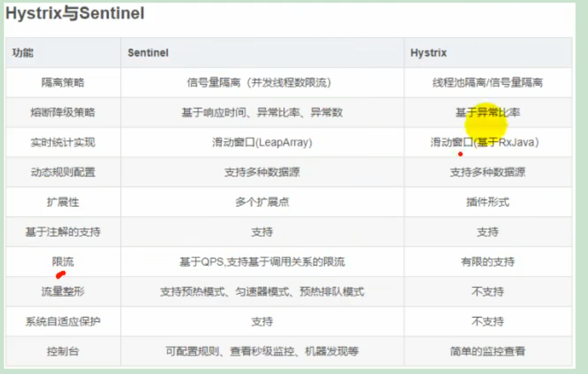Viewport: 588px width, 374px height.
Task: Click the '熔断降级策略' row label
Action: point(63,112)
